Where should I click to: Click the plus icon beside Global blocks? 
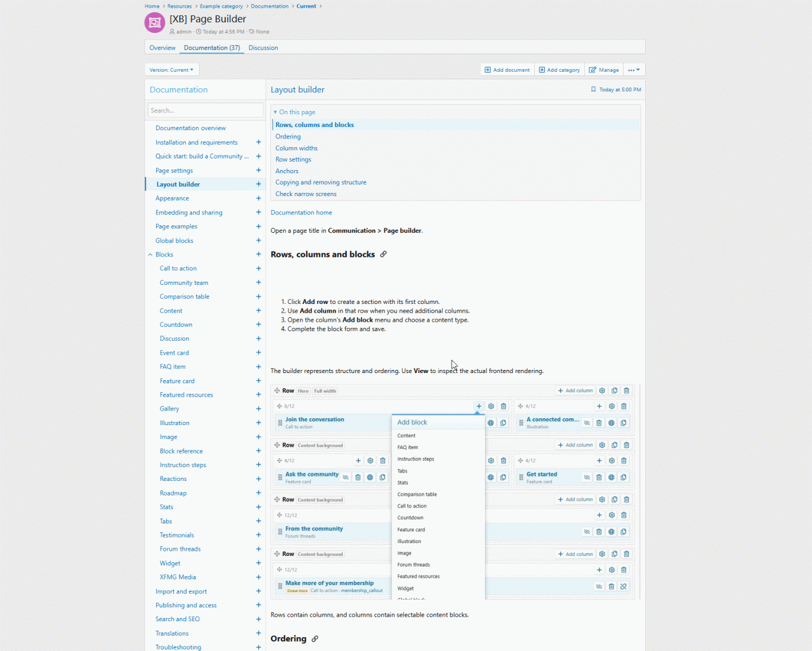[258, 240]
